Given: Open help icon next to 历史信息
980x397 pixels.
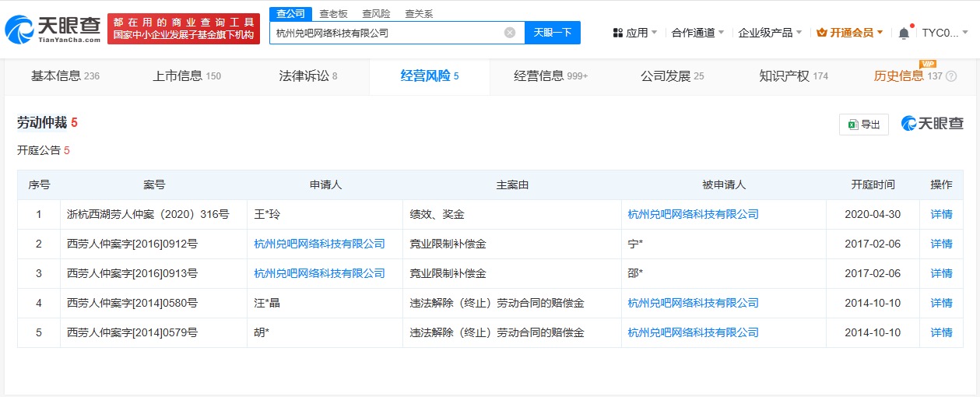Looking at the screenshot, I should (951, 76).
